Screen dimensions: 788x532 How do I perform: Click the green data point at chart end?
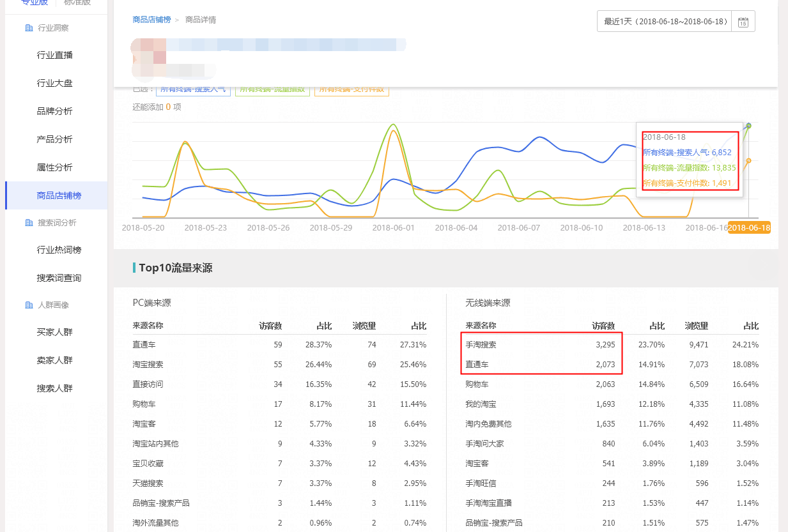click(x=748, y=126)
